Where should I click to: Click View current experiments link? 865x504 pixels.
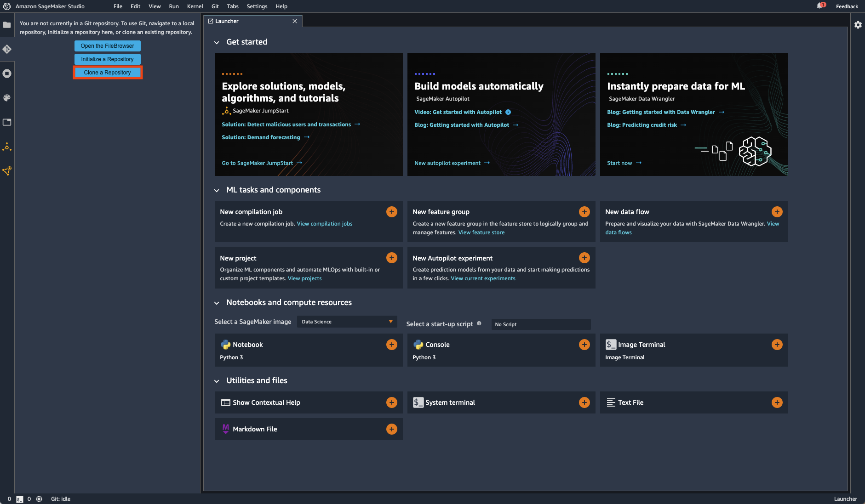[483, 278]
